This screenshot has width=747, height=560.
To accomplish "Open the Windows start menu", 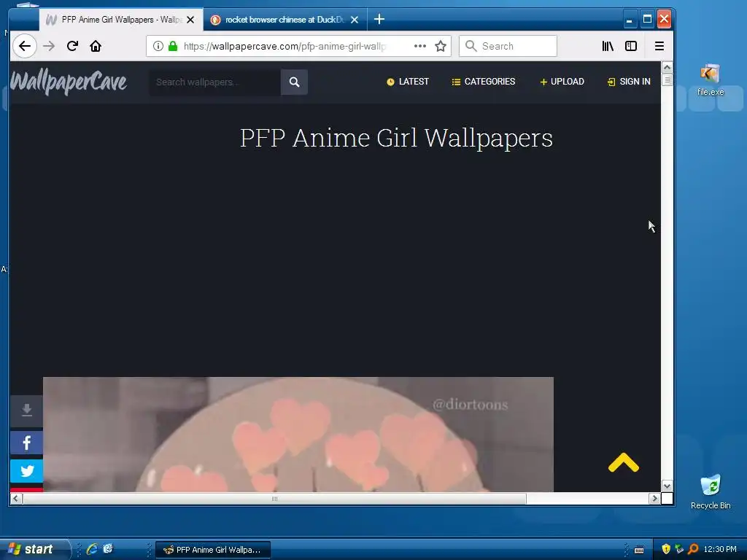I will (x=34, y=549).
